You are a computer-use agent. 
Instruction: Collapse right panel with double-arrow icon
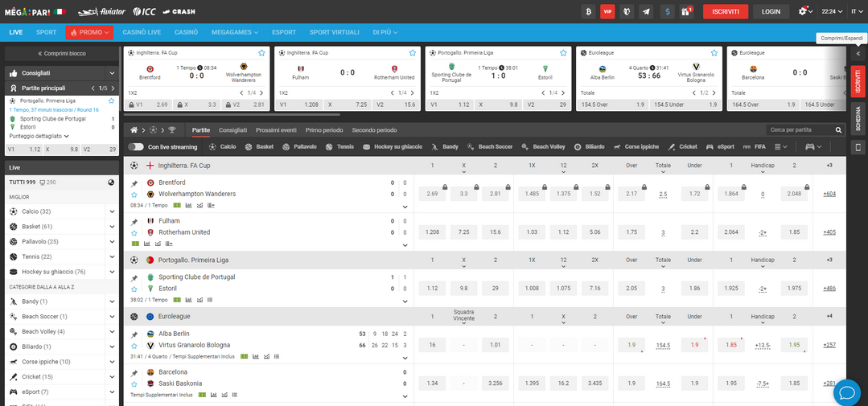pos(858,54)
